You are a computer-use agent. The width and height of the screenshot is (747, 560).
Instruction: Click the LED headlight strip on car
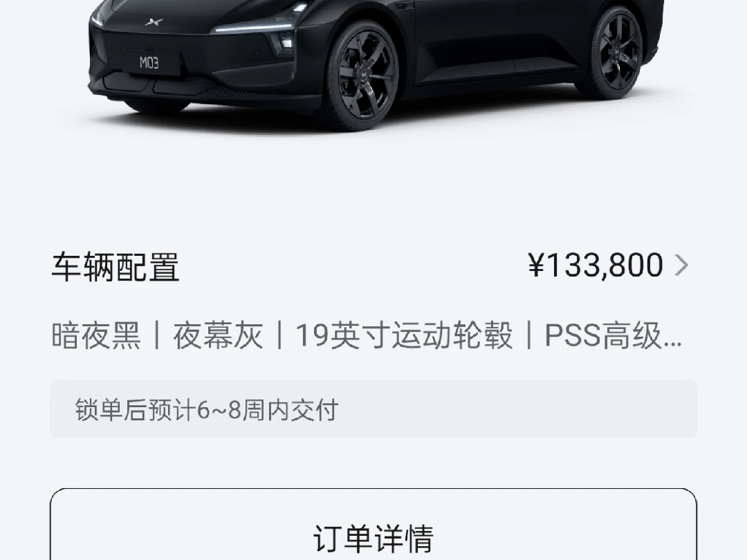252,27
